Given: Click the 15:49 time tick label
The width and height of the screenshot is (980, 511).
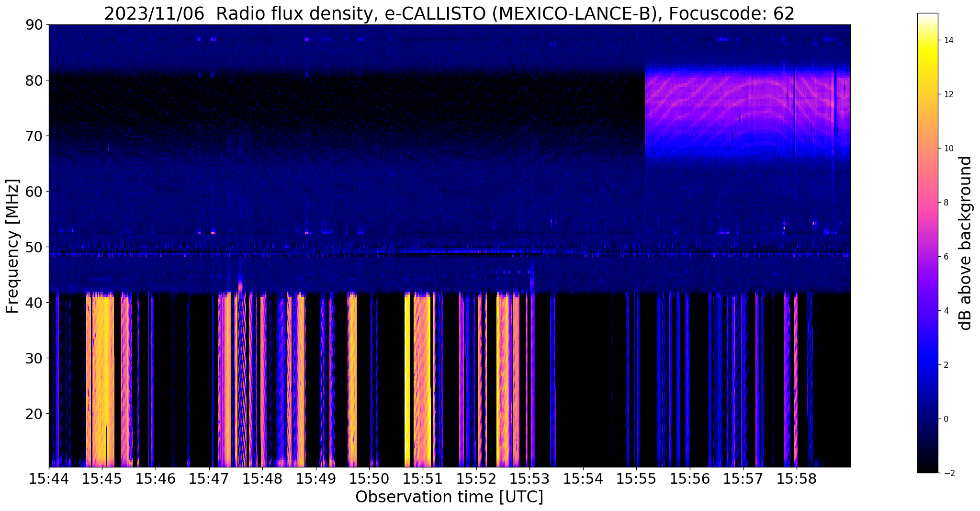Looking at the screenshot, I should pyautogui.click(x=316, y=478).
